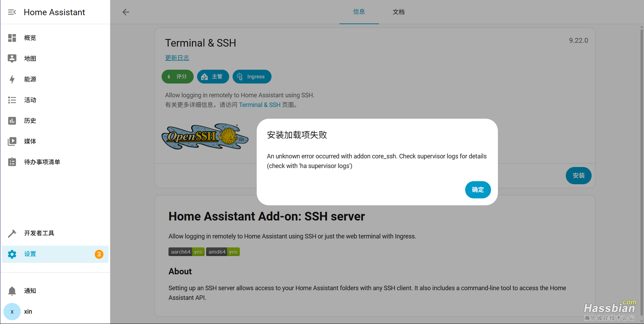Open the 媒体 media icon
This screenshot has width=644, height=324.
pyautogui.click(x=12, y=141)
